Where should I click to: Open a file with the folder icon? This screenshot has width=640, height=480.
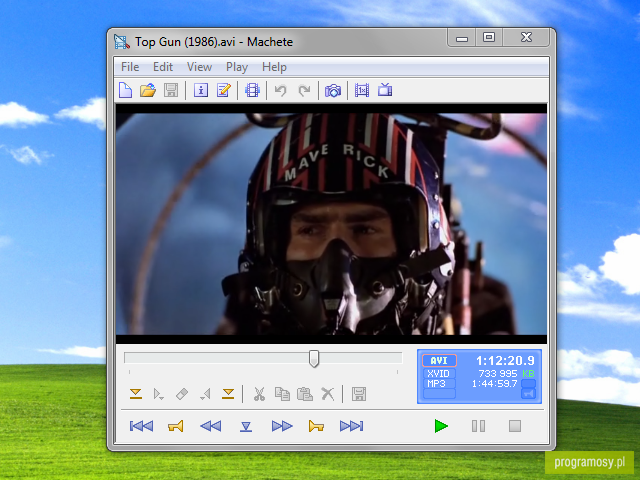coord(148,90)
